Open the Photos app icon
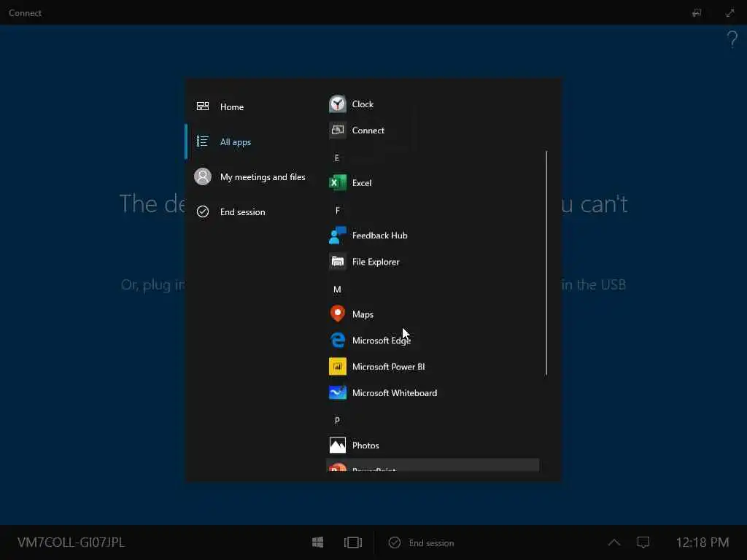747x560 pixels. pos(337,446)
